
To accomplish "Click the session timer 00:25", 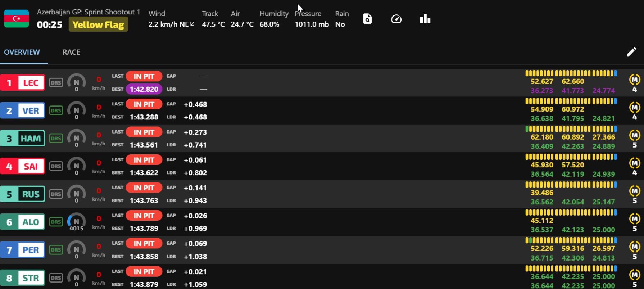I will 49,25.
